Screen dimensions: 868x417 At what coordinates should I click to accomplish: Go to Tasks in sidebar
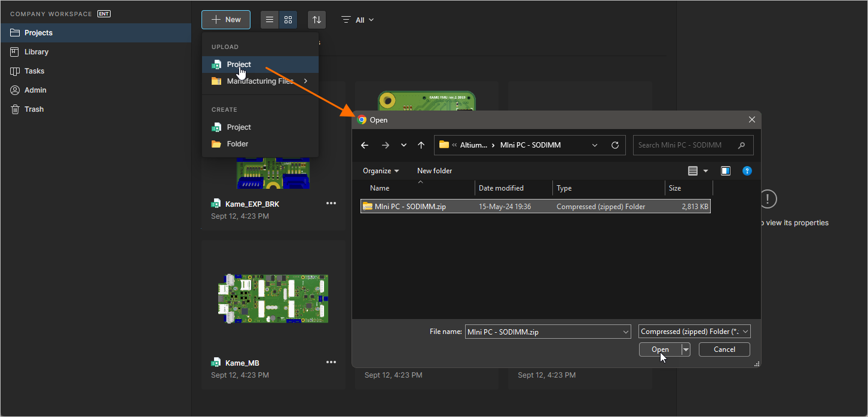click(x=34, y=71)
